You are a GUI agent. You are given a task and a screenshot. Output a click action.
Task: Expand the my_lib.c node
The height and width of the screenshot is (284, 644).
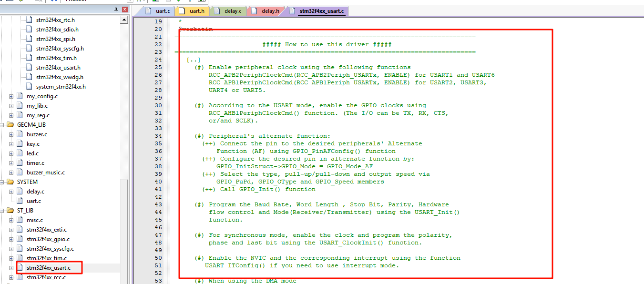[11, 106]
